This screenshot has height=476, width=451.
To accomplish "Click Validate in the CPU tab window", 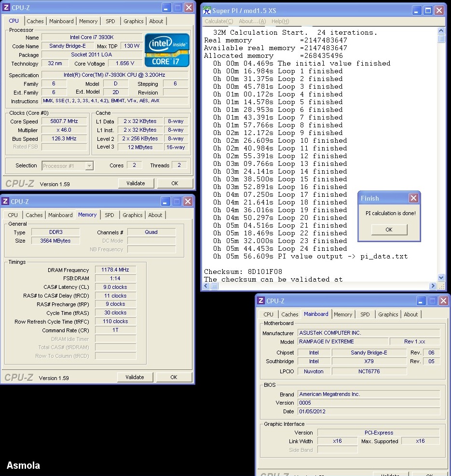I will click(136, 183).
